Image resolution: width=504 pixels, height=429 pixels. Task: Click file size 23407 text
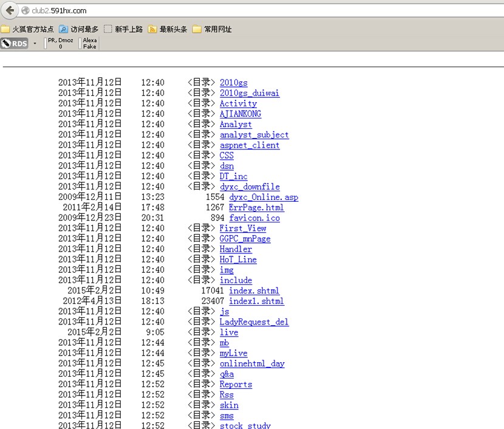point(213,301)
